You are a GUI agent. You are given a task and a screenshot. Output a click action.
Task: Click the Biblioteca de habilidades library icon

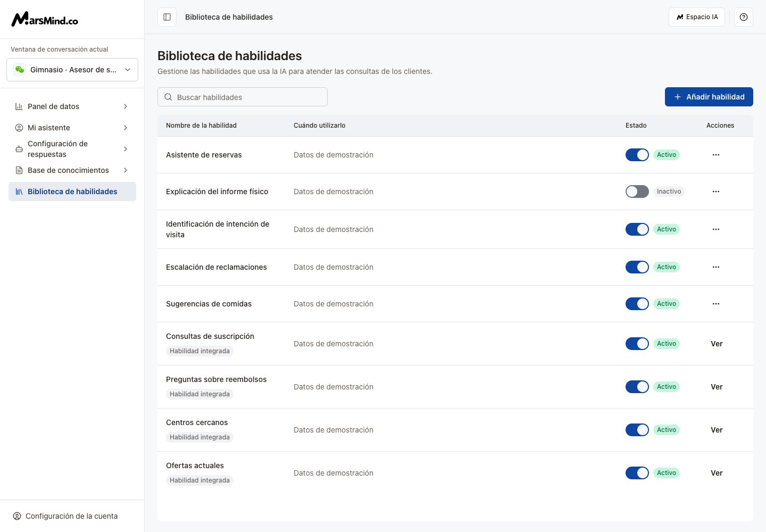(19, 192)
